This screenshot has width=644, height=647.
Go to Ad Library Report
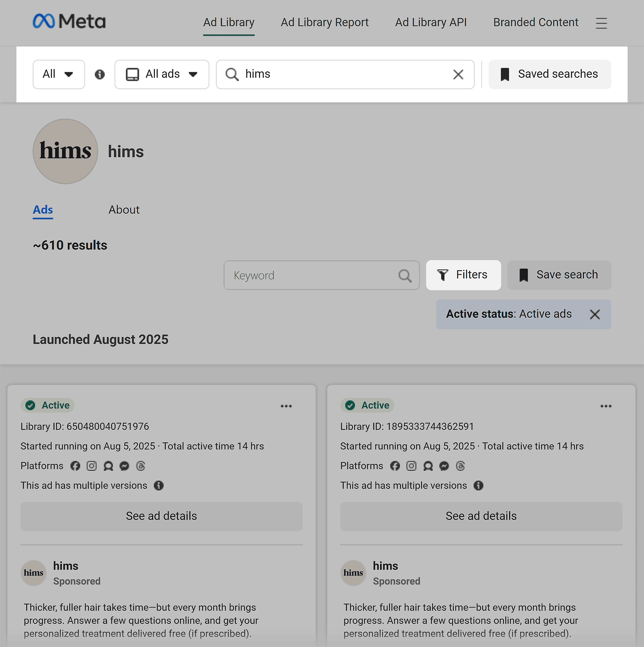(325, 22)
